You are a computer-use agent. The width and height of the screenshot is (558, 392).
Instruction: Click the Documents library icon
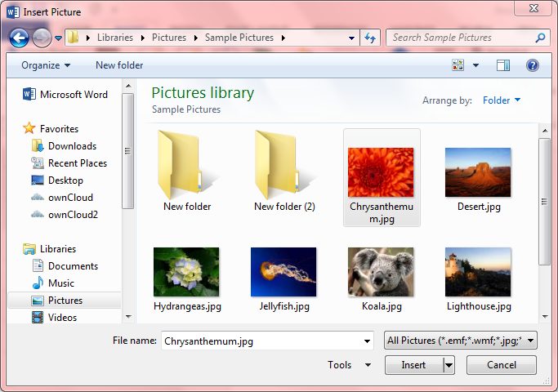(38, 265)
